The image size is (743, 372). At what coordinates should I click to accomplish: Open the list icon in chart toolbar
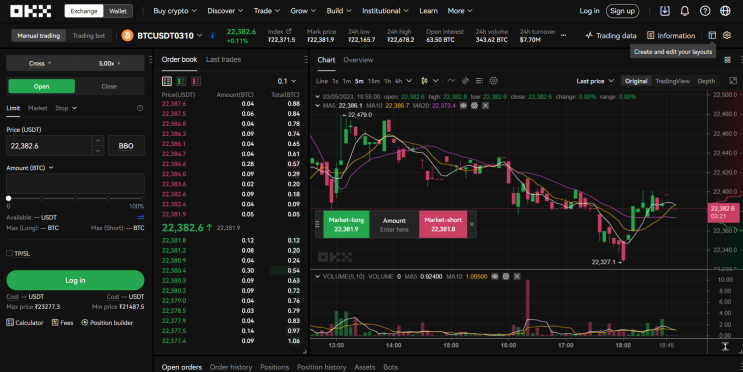click(x=479, y=81)
